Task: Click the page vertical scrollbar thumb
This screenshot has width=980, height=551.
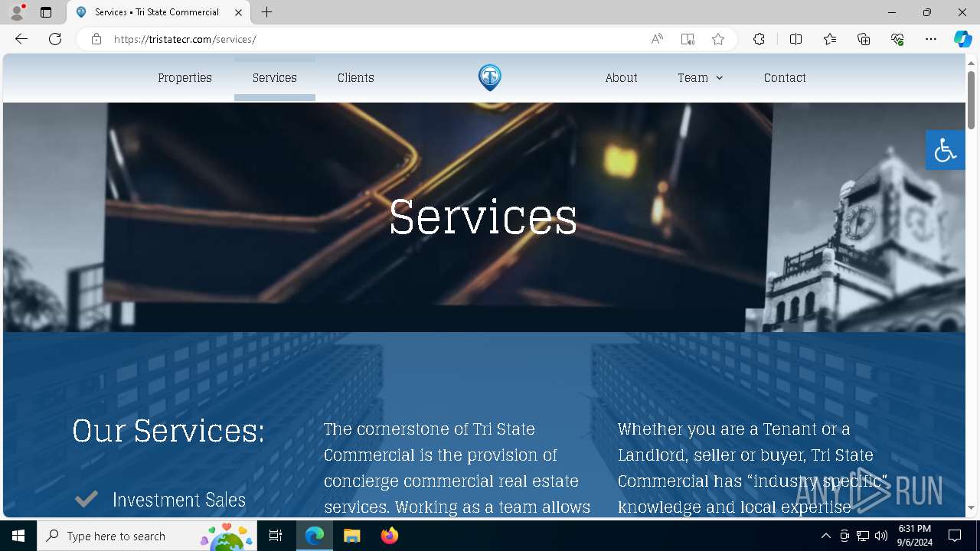Action: (x=972, y=99)
